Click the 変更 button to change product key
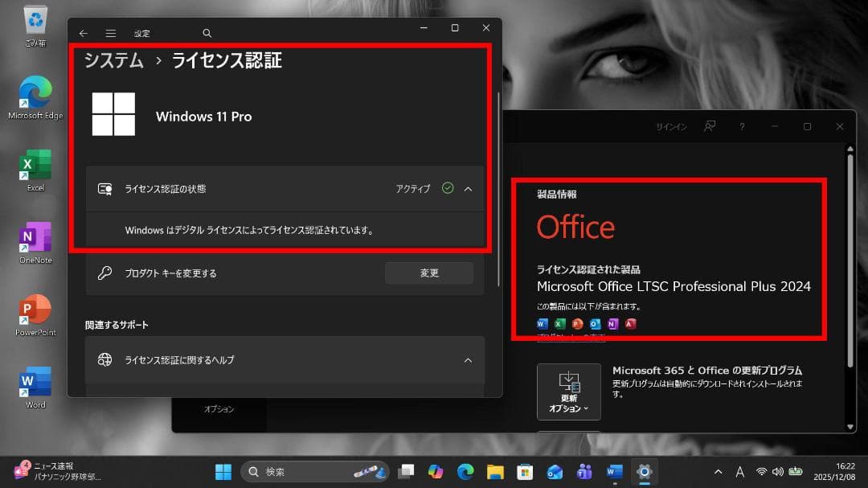 [428, 273]
